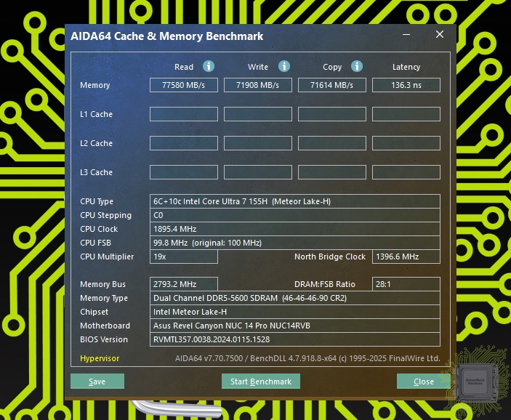Viewport: 511px width, 420px height.
Task: Click the empty L1 Cache Read field
Action: pos(184,114)
